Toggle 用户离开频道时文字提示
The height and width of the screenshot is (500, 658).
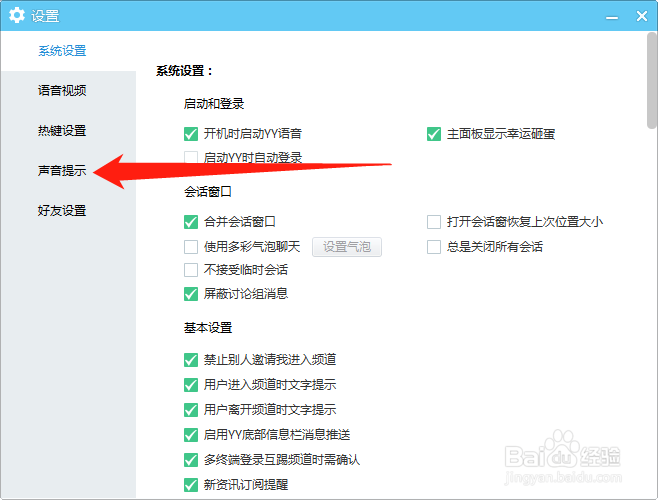[191, 410]
